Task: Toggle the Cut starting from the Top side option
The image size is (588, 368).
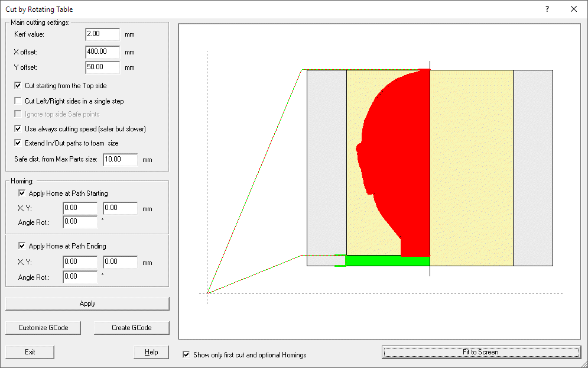Action: 18,85
